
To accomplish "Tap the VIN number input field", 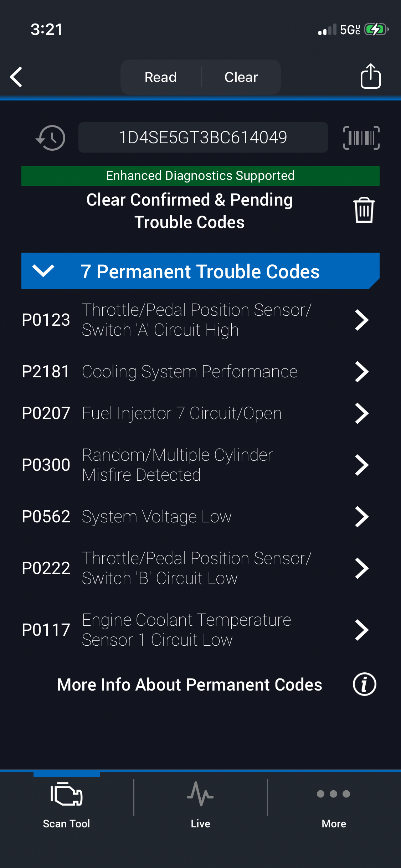I will [x=203, y=138].
